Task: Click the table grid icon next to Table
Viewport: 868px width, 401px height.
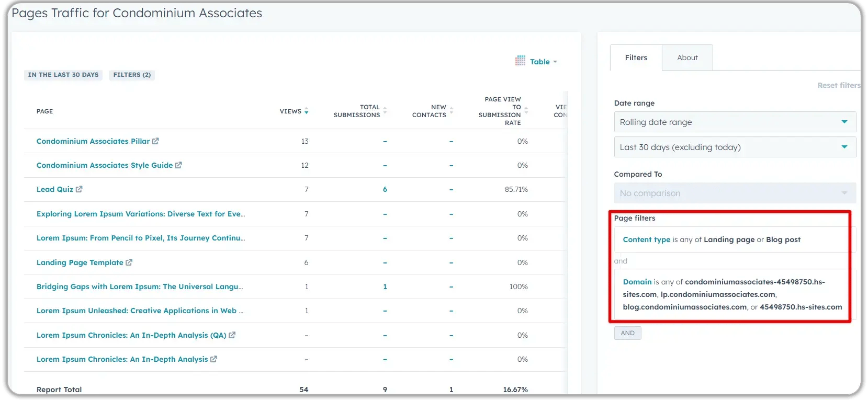Action: coord(520,61)
